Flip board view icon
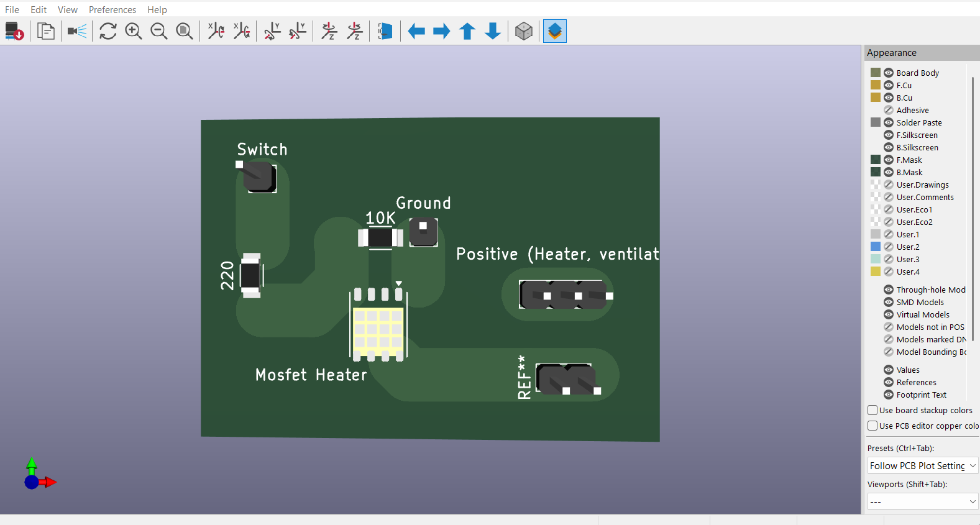This screenshot has width=980, height=525. point(385,31)
